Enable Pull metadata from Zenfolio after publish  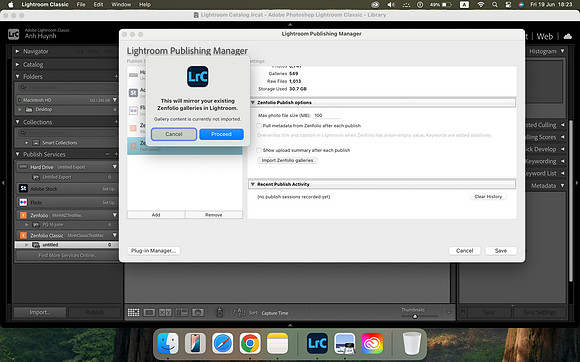[259, 126]
